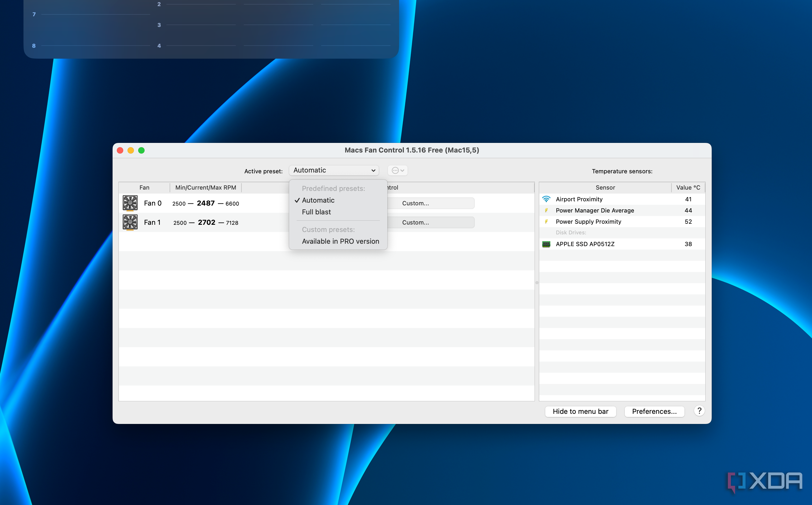The height and width of the screenshot is (505, 812).
Task: Click Hide to menu bar button
Action: pos(580,411)
